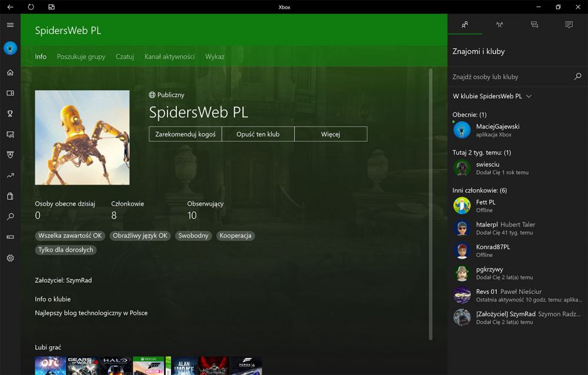Select founder SzymRad in the member list
Viewport: 588px width, 375px height.
517,317
